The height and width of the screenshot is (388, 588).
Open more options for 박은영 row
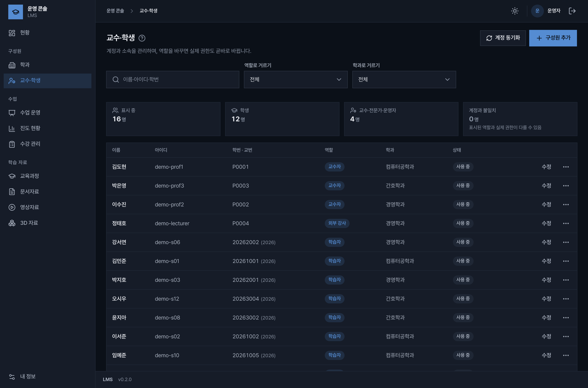click(x=566, y=185)
